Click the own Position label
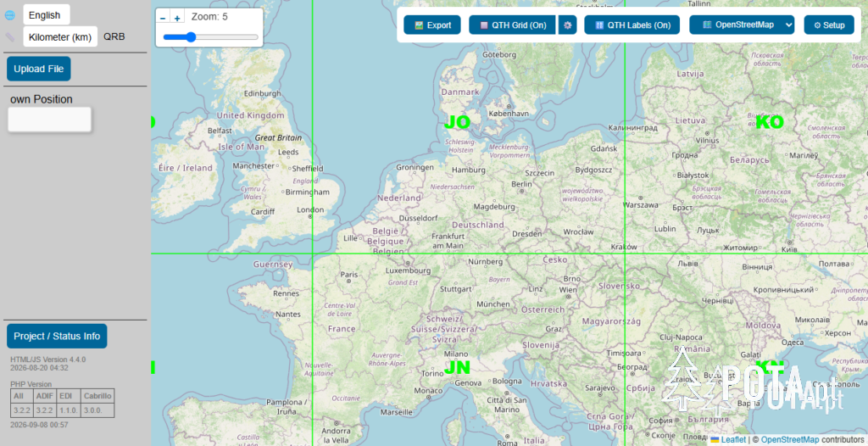 [42, 99]
